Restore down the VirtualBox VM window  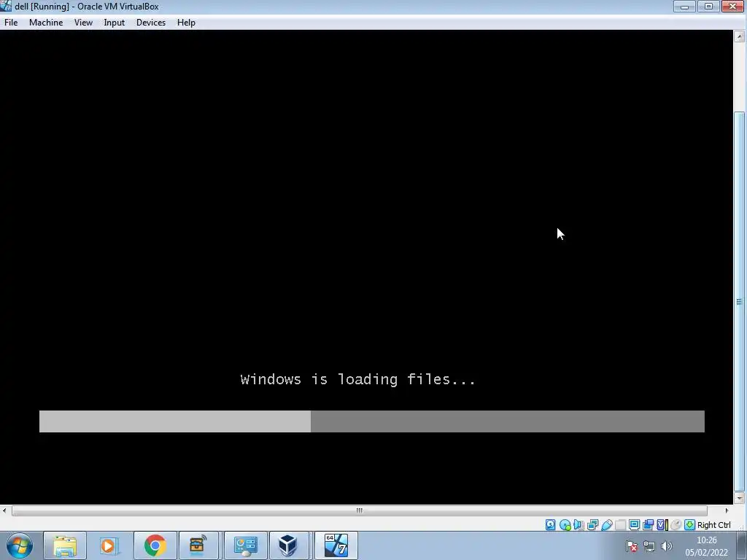[708, 6]
